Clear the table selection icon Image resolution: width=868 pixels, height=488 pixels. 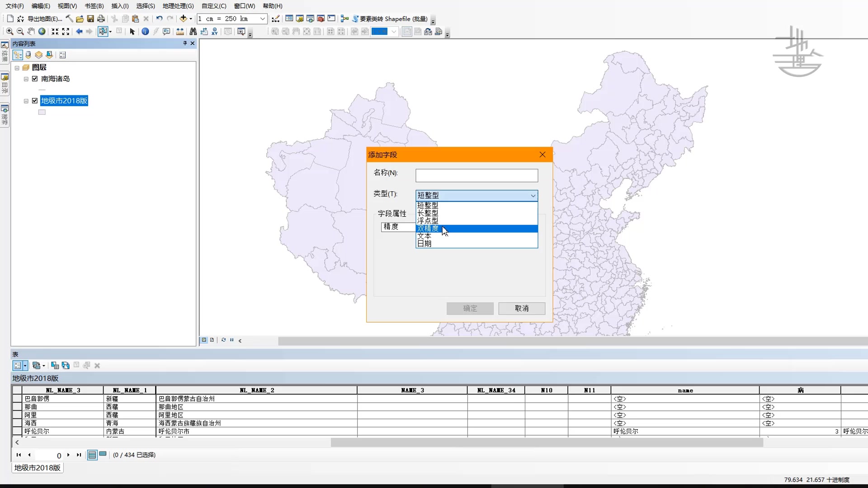(76, 365)
